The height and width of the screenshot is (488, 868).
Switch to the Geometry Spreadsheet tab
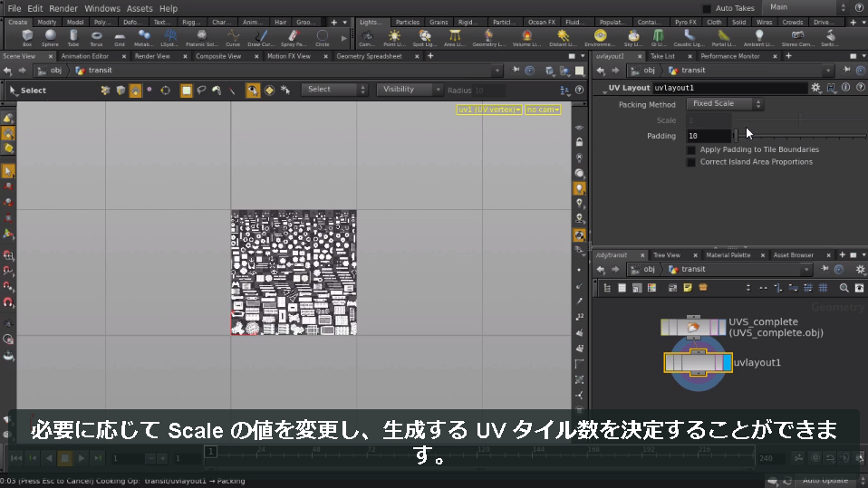click(x=369, y=56)
